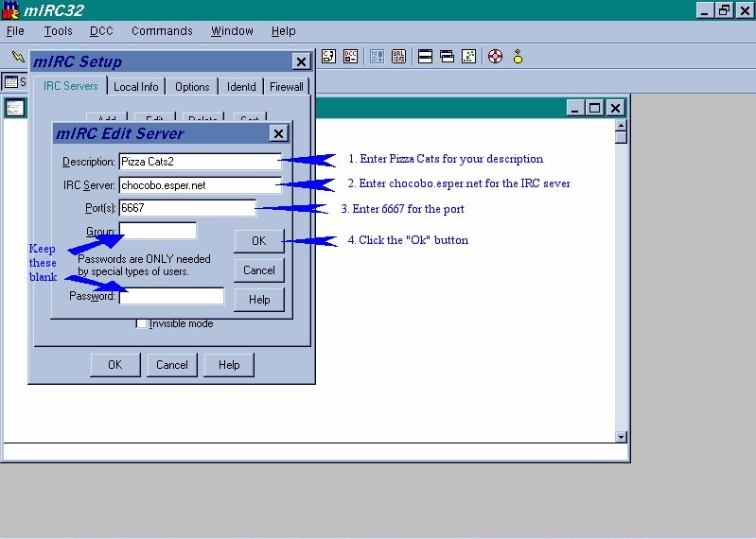This screenshot has width=756, height=539.
Task: Open the DCC menu
Action: click(101, 31)
